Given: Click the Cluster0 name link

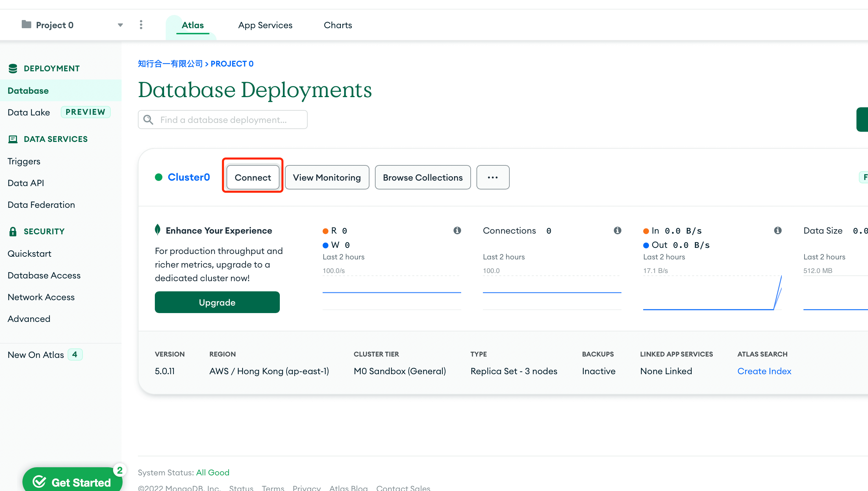Looking at the screenshot, I should tap(188, 177).
